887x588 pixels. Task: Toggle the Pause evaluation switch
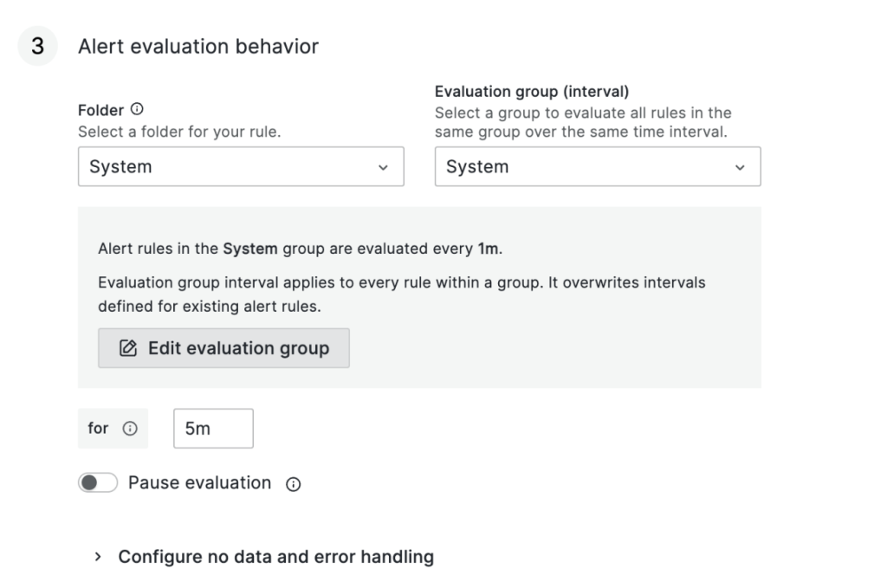click(x=97, y=483)
